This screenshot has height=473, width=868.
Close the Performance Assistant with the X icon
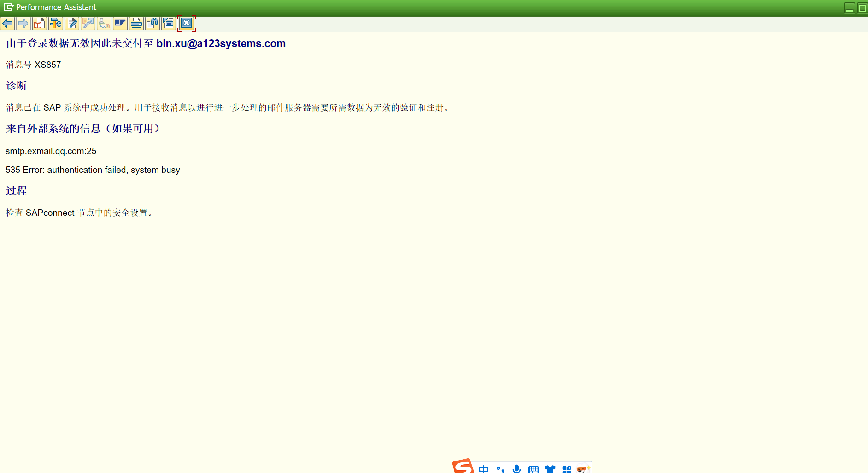click(x=186, y=23)
